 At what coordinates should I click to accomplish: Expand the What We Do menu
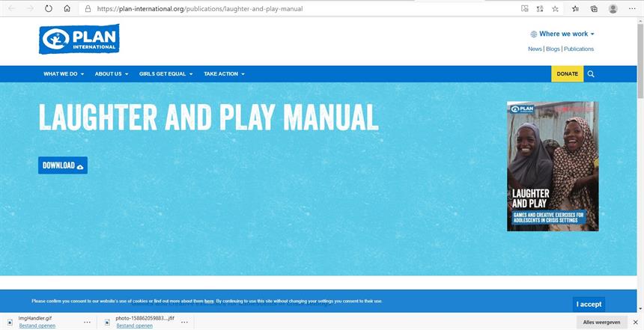[64, 74]
